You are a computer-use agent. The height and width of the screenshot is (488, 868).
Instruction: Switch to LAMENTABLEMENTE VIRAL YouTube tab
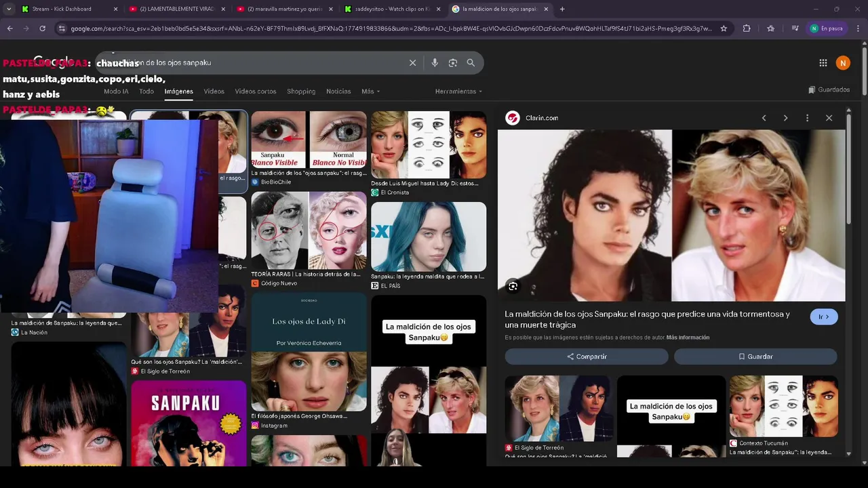tap(176, 9)
